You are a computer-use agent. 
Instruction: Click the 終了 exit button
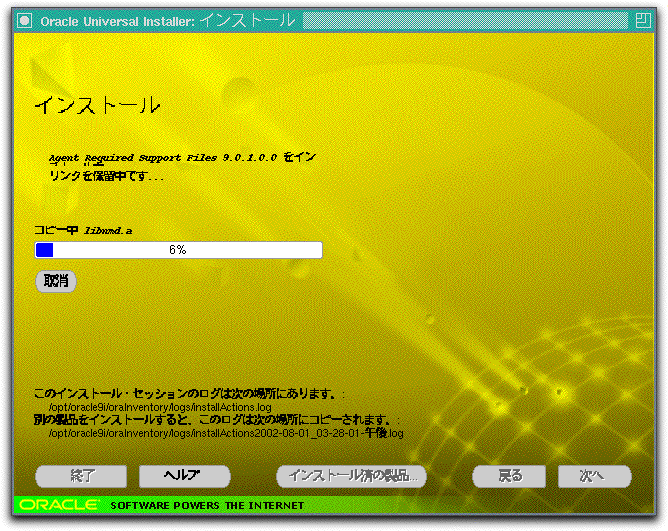click(82, 476)
